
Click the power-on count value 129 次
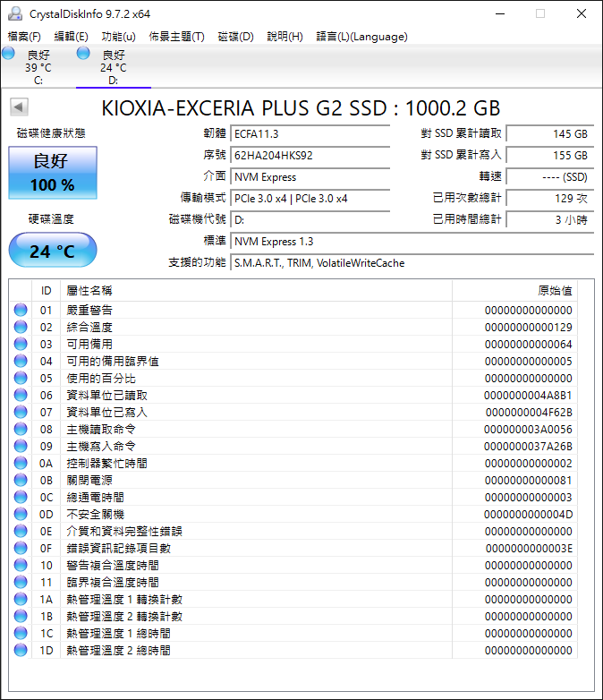550,198
